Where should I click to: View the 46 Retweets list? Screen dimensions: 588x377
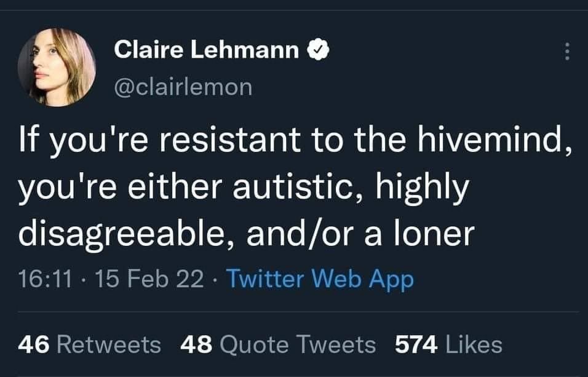pyautogui.click(x=90, y=344)
